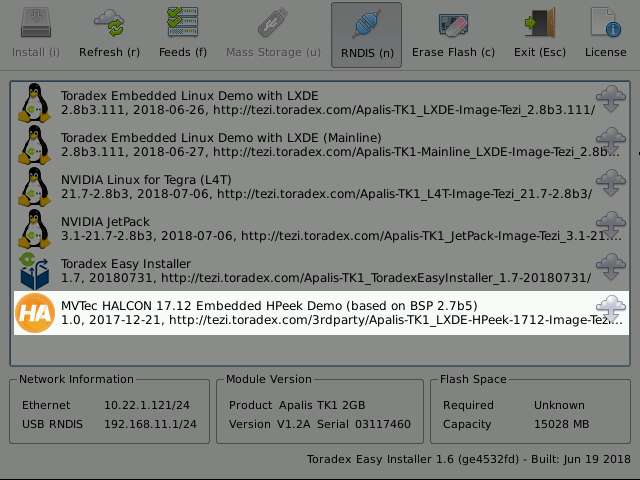Click the Ethernet address 10.22.1.121/24

tap(147, 405)
